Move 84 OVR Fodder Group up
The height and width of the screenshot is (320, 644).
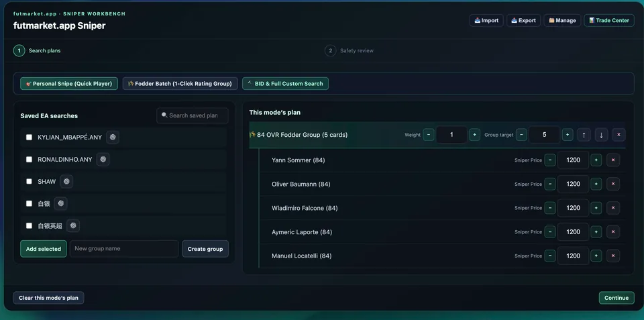[x=584, y=135]
